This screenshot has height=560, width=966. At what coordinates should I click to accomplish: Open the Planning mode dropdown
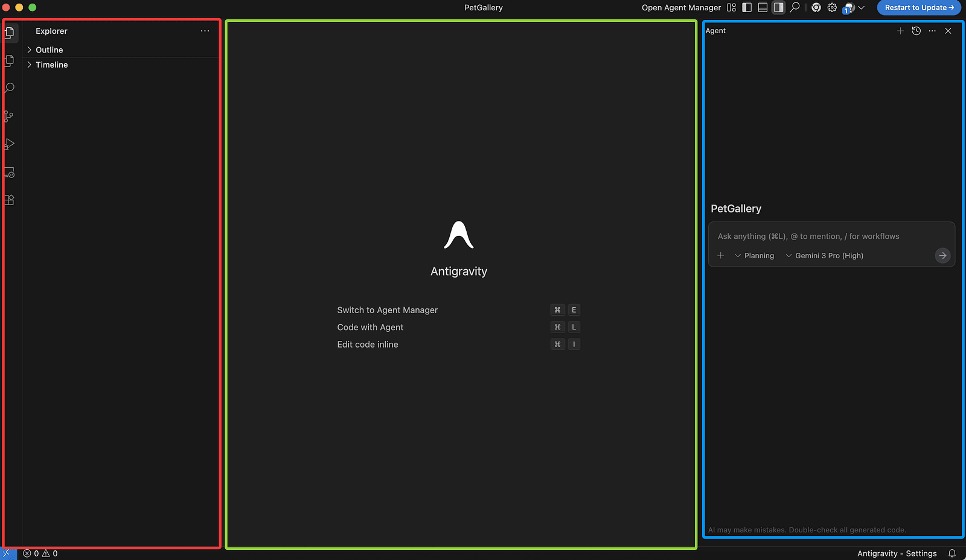[x=754, y=256]
